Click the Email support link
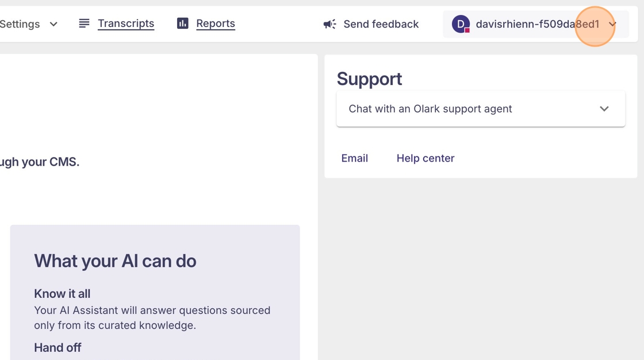Screen dimensions: 644x360 pos(354,158)
